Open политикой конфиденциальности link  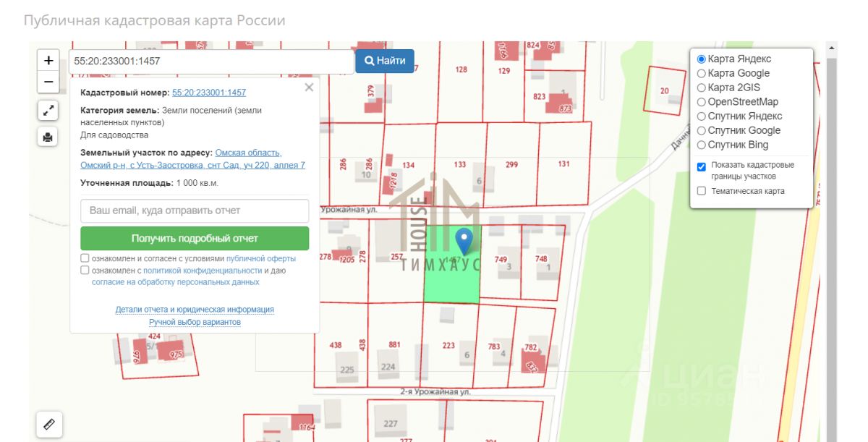[x=203, y=271]
